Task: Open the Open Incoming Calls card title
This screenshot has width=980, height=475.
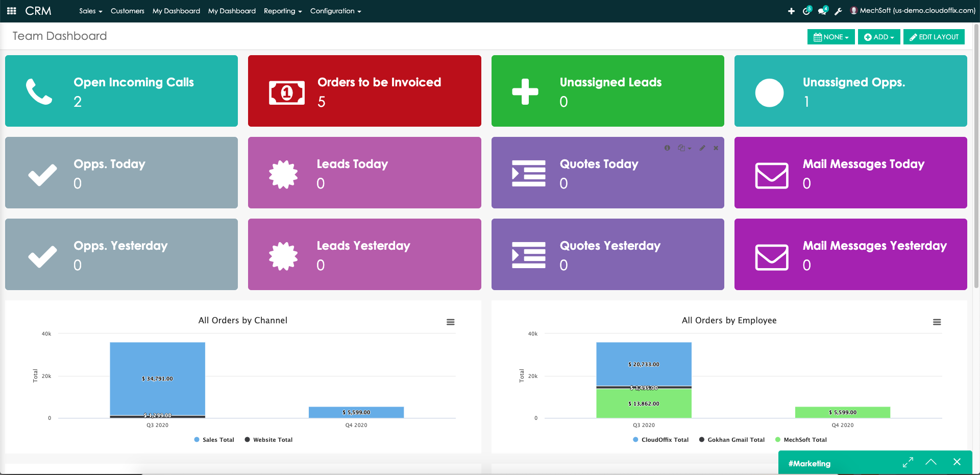Action: pyautogui.click(x=134, y=82)
